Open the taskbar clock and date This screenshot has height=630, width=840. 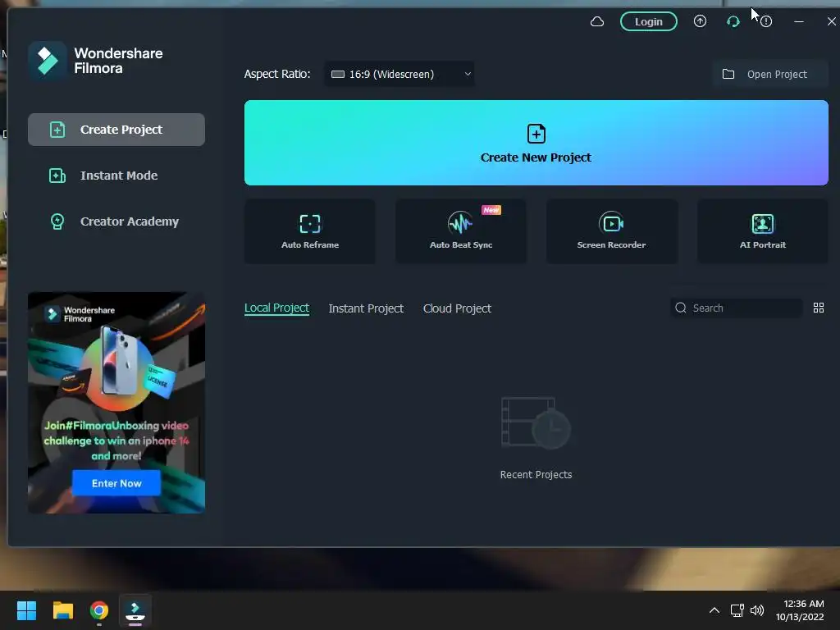(x=801, y=610)
